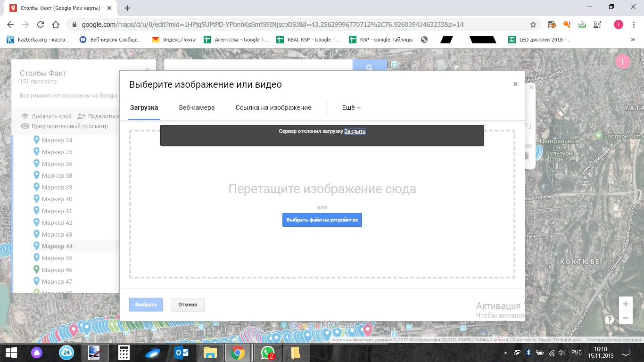This screenshot has width=644, height=362.
Task: Click the green pin icon of Маркер 46
Action: [x=36, y=270]
